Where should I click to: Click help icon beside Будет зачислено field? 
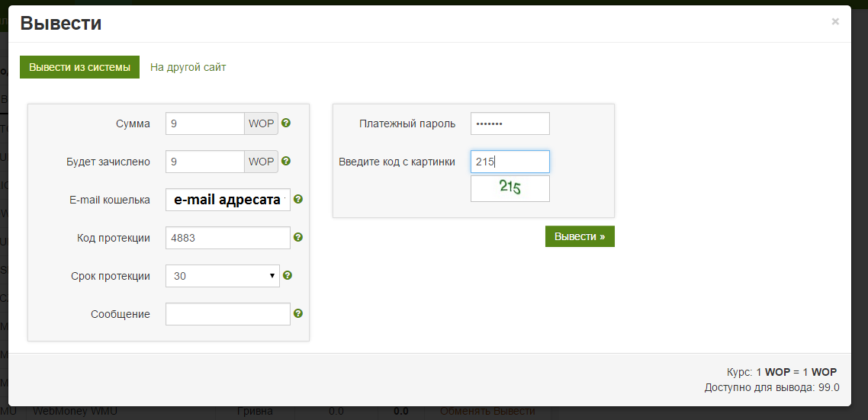[286, 161]
